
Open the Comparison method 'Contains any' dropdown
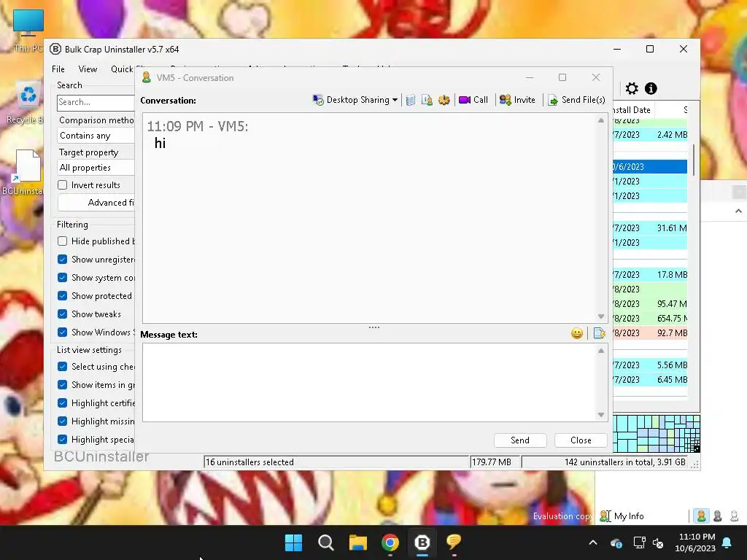point(96,136)
